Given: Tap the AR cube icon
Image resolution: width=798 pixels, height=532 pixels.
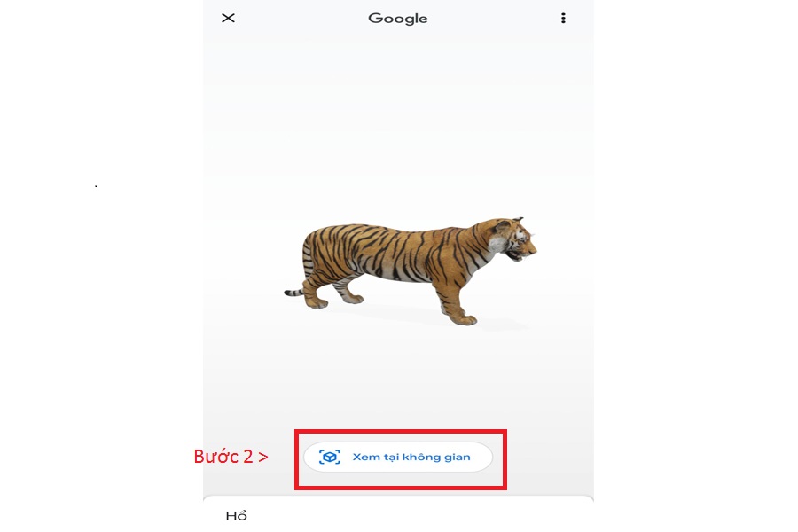Looking at the screenshot, I should pos(329,457).
